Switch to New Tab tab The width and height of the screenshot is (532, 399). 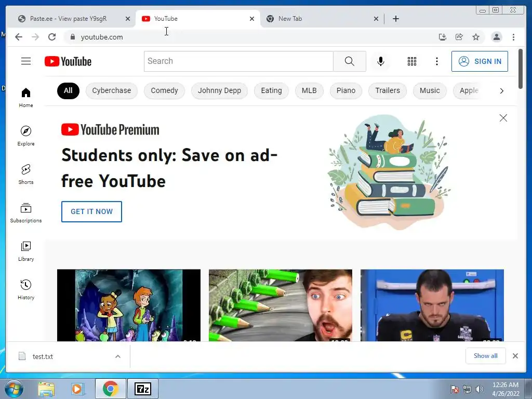[319, 19]
